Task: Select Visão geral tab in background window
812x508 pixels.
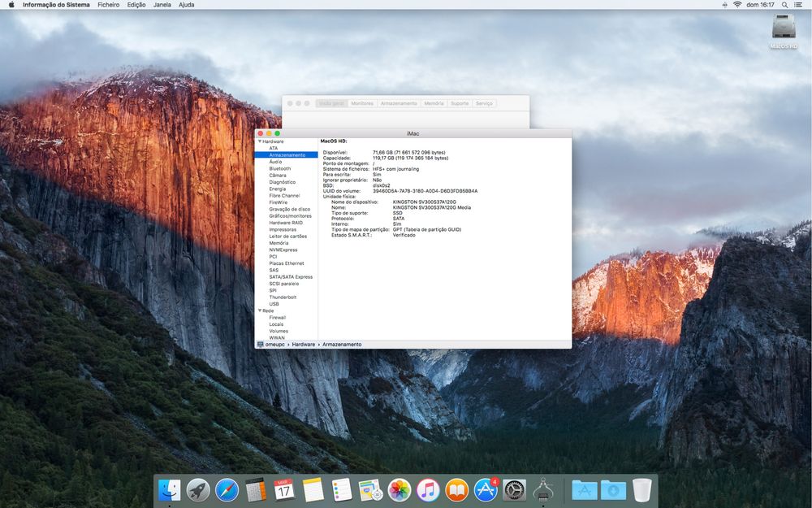Action: pyautogui.click(x=331, y=103)
